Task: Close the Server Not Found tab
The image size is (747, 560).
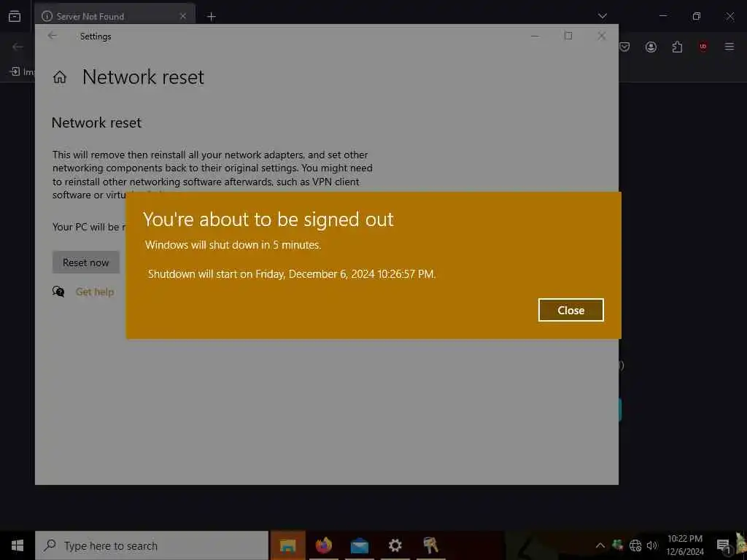Action: (183, 16)
